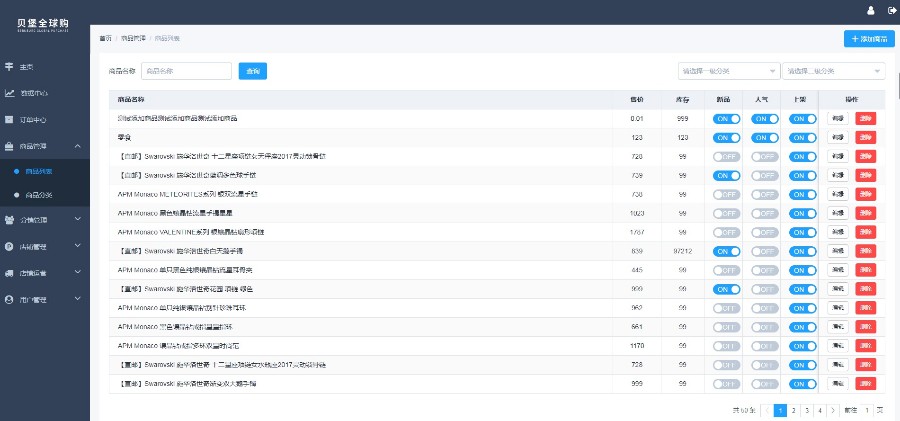Viewport: 900px width, 421px height.
Task: Turn off 新品 switch for the 0.01 price row
Action: [727, 119]
